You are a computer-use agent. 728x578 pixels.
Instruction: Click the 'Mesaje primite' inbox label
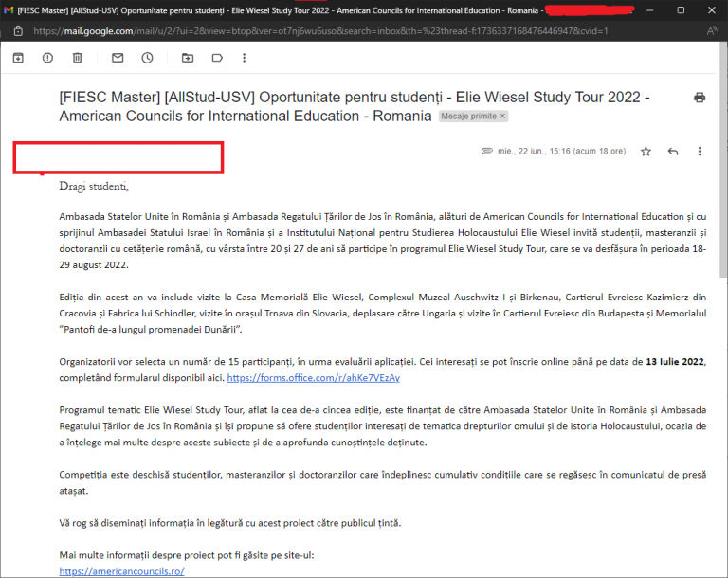[467, 117]
